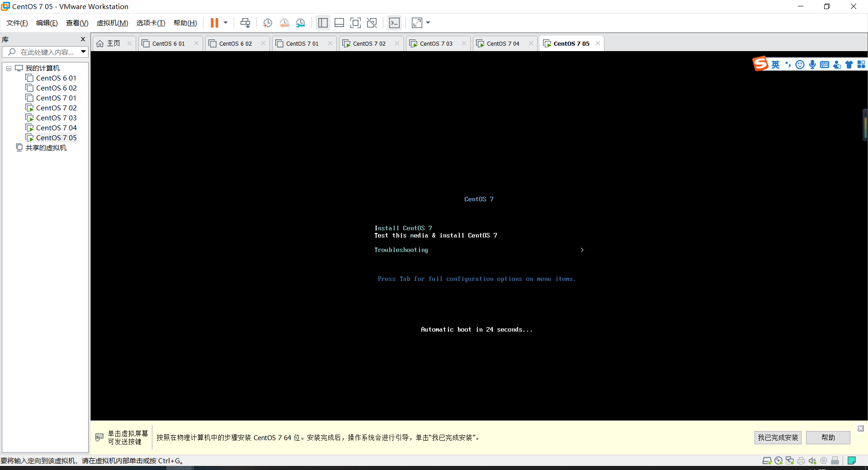Open the 帮助(H) menu
The height and width of the screenshot is (470, 868).
pyautogui.click(x=185, y=23)
